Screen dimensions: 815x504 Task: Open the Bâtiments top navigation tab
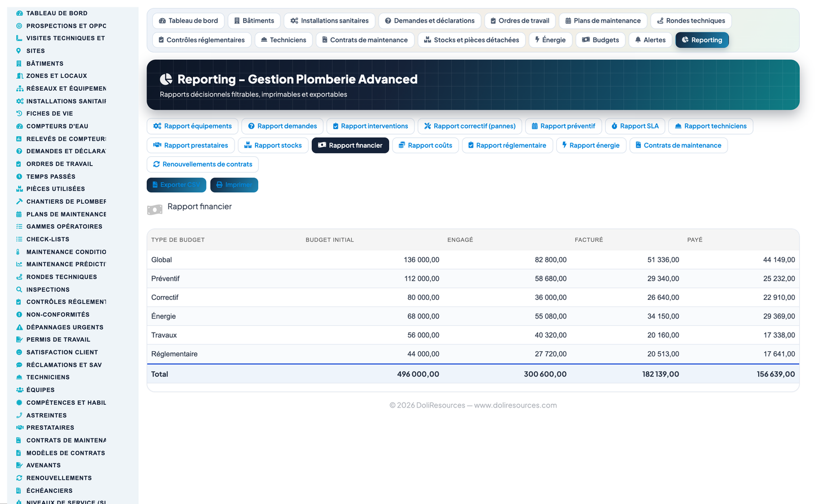pos(254,21)
